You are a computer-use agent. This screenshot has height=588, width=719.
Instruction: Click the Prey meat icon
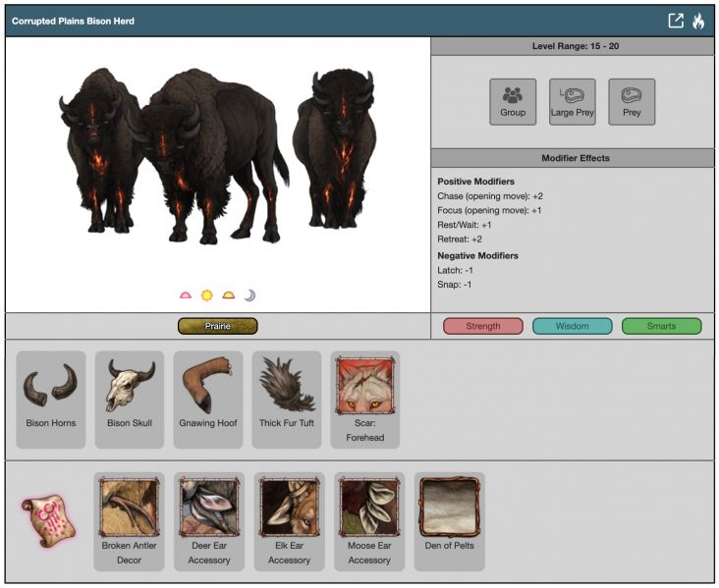click(x=632, y=101)
